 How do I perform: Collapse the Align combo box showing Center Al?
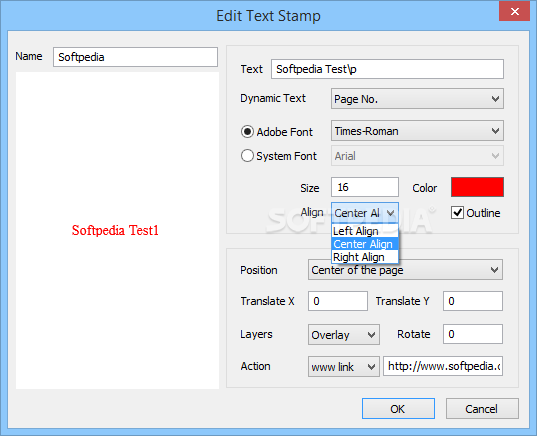pyautogui.click(x=365, y=213)
